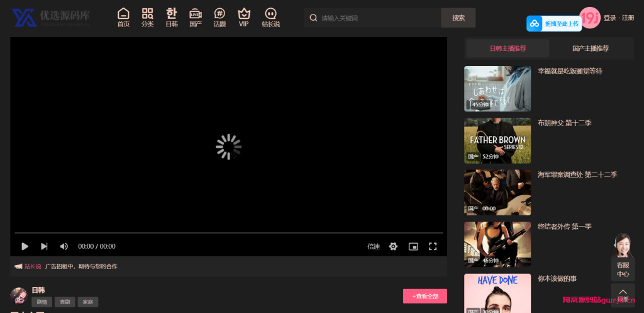Switch to 国产主播推荐 tab

pyautogui.click(x=591, y=48)
